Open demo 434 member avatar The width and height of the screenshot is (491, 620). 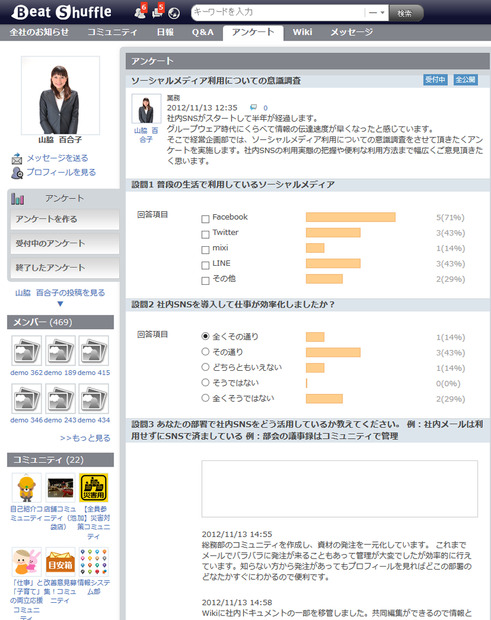coord(94,398)
